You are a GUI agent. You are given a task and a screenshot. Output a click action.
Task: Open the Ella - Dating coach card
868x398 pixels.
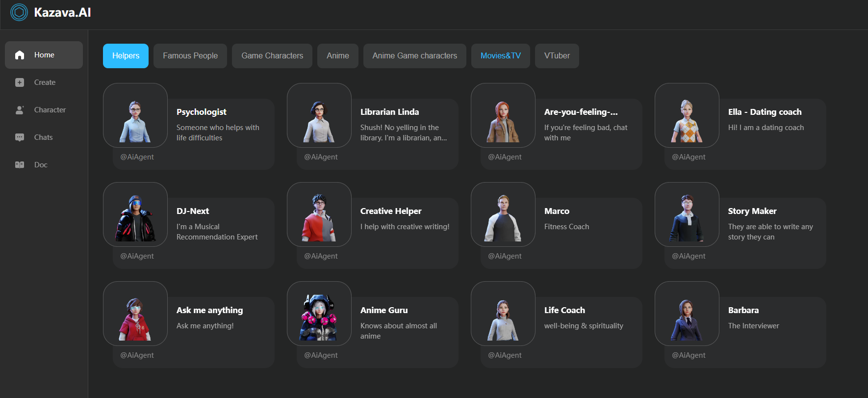click(765, 112)
